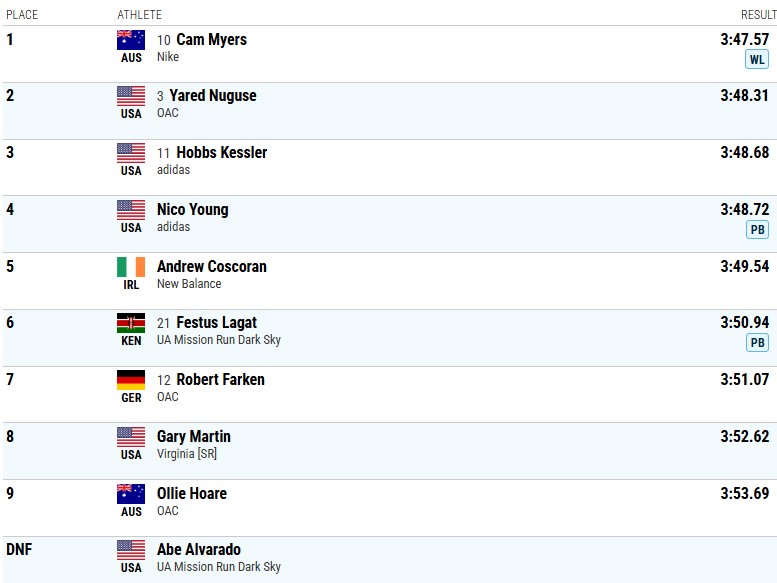
Task: Click the RESULT column header
Action: [758, 15]
